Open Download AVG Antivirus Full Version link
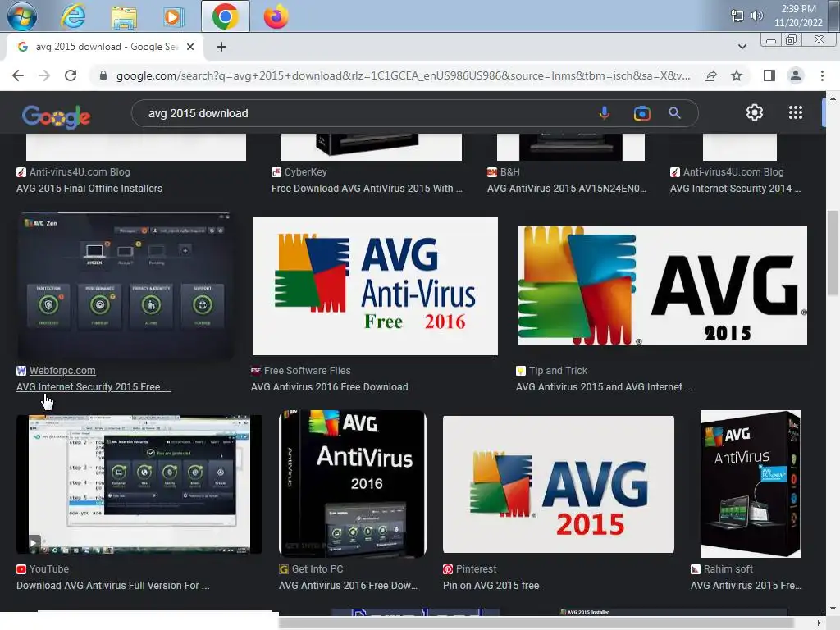Viewport: 840px width, 630px height. point(113,586)
